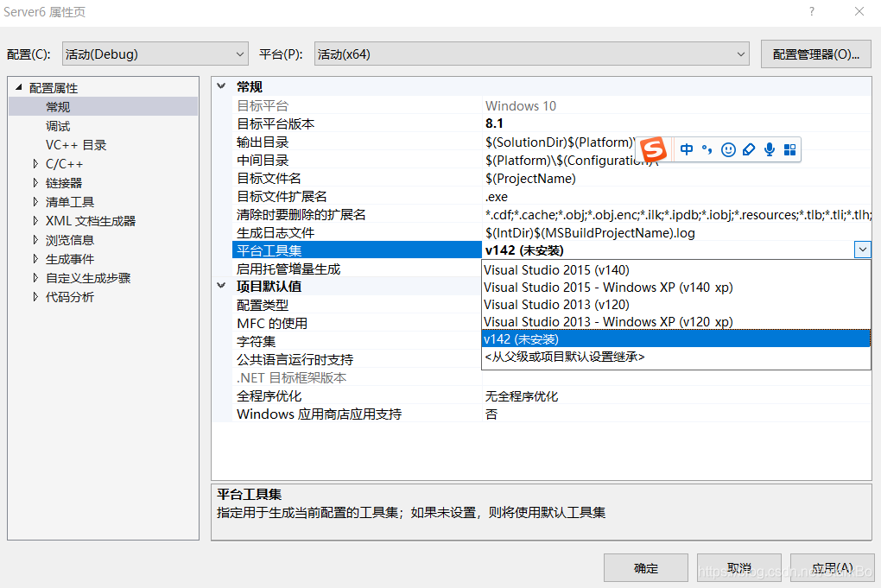Expand the 自定义生成步骤 tree node
881x588 pixels.
point(35,278)
